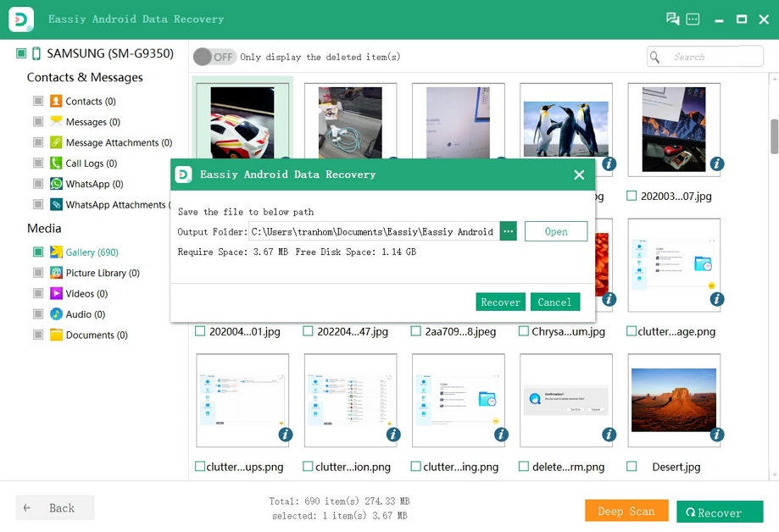Select the Chrysa...um.jpg checkbox

[x=524, y=331]
